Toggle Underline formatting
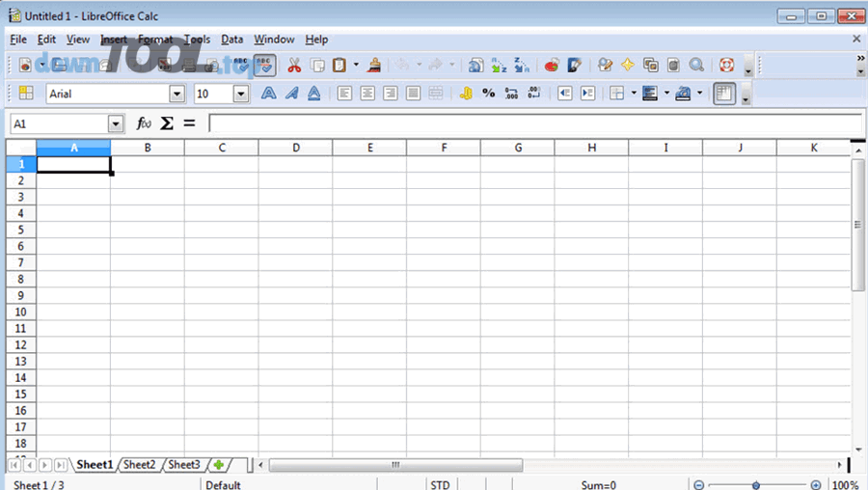This screenshot has height=490, width=868. (x=313, y=93)
